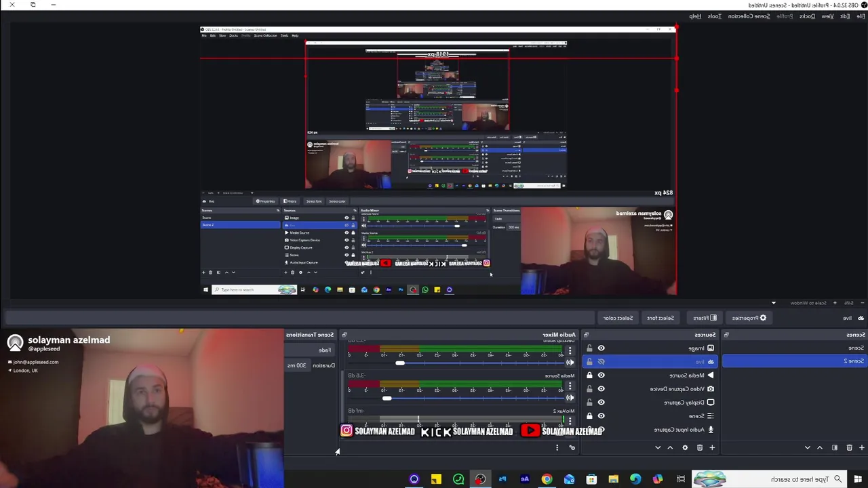The width and height of the screenshot is (868, 488).
Task: Mute Media Source speaker icon in mixer
Action: (x=570, y=398)
